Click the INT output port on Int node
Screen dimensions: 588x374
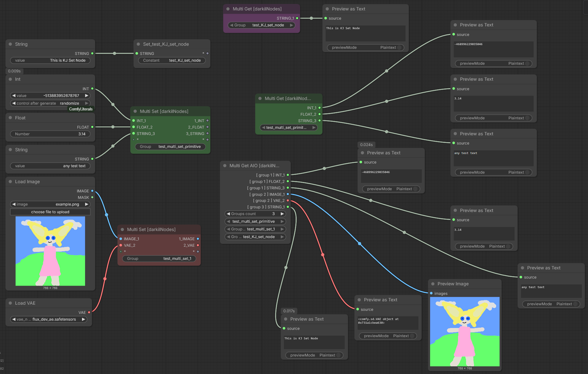(x=92, y=89)
